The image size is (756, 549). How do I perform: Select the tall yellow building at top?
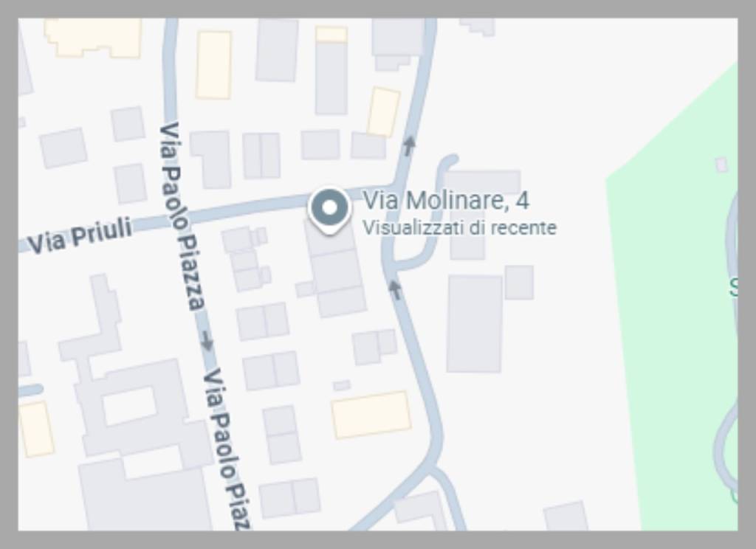(x=213, y=65)
